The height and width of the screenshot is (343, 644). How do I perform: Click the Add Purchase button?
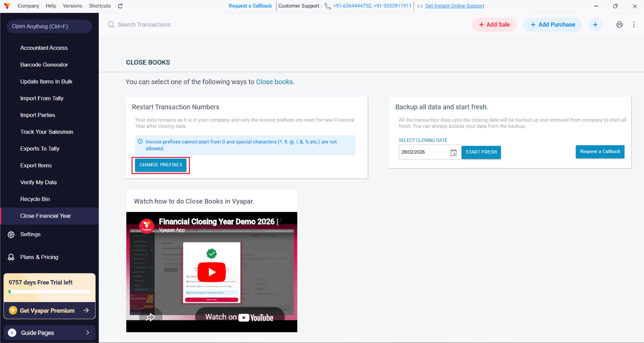552,25
